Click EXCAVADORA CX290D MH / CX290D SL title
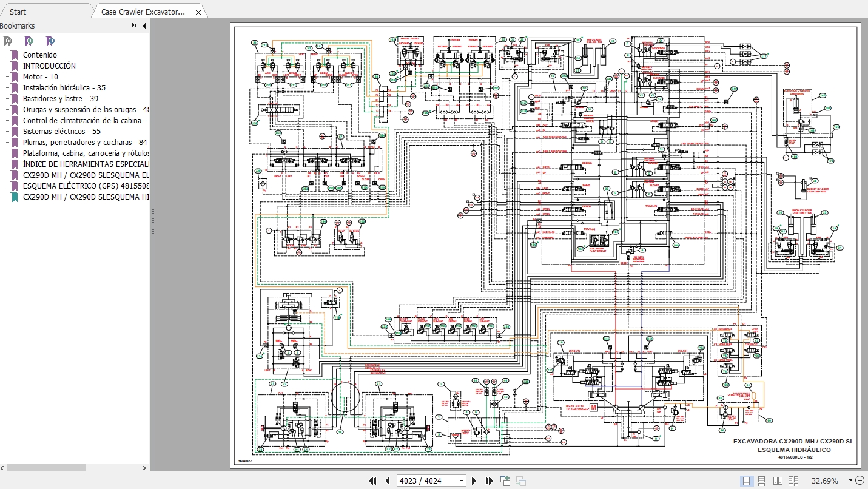The image size is (868, 489). coord(793,442)
